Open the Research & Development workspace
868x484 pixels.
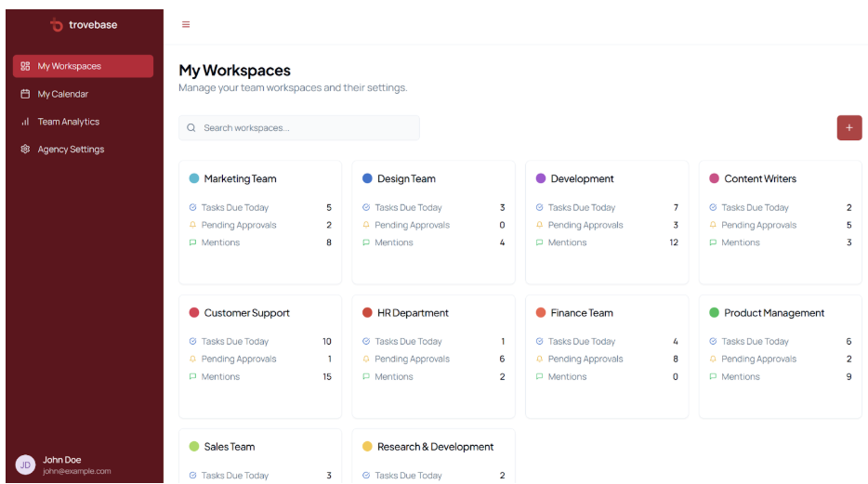click(433, 456)
